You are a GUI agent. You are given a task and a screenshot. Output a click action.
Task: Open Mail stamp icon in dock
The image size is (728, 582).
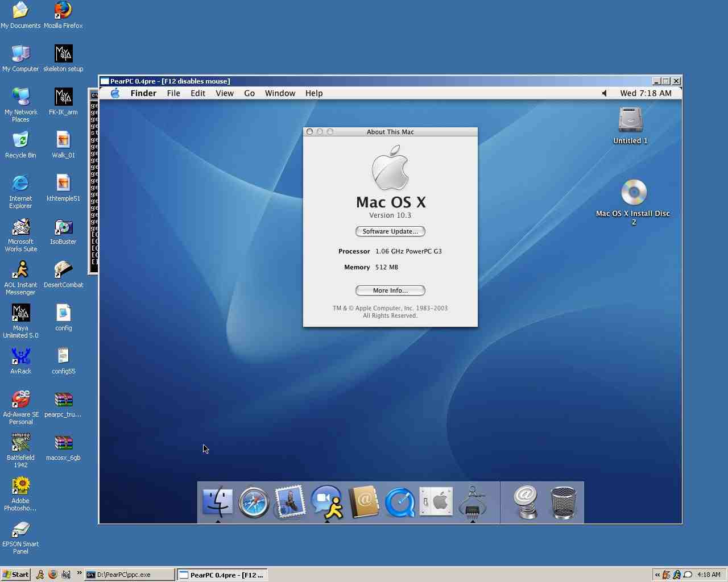(290, 502)
